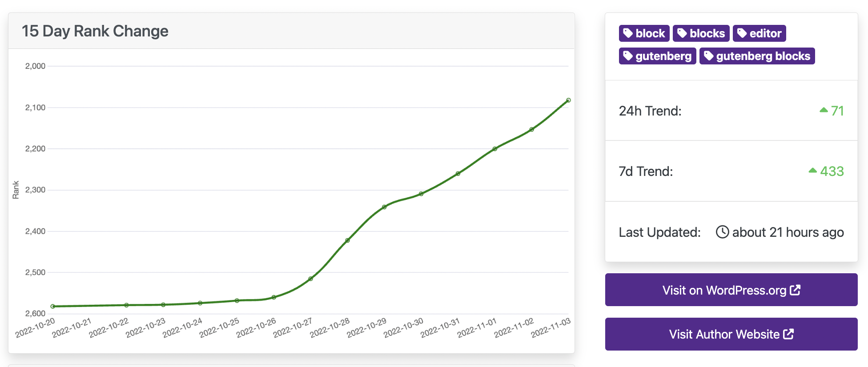
Task: Click the 433 seven-day trend value
Action: [x=832, y=171]
